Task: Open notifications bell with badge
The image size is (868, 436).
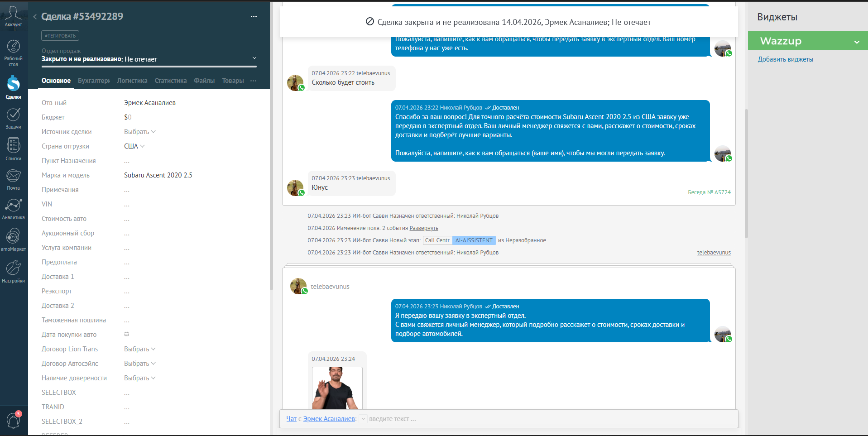Action: [x=13, y=420]
